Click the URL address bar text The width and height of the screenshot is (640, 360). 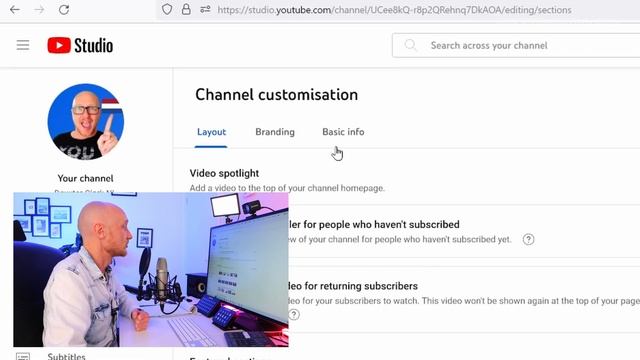click(x=394, y=10)
